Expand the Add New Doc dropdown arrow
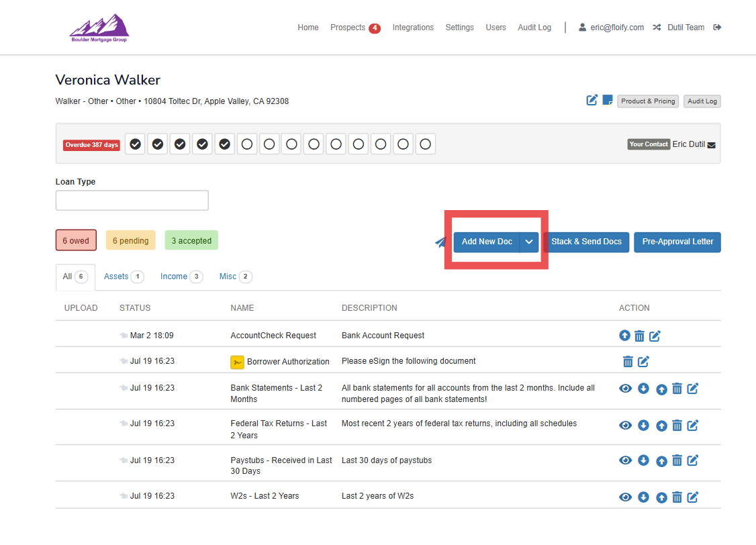Image resolution: width=756 pixels, height=545 pixels. pyautogui.click(x=529, y=242)
